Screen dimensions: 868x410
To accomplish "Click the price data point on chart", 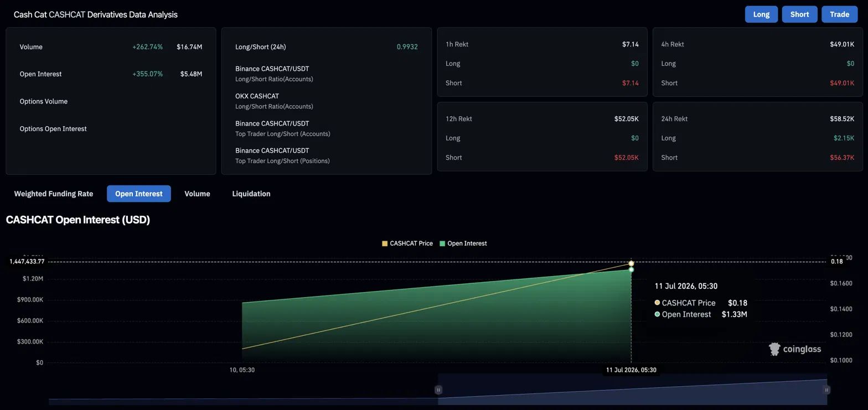I will click(x=631, y=263).
